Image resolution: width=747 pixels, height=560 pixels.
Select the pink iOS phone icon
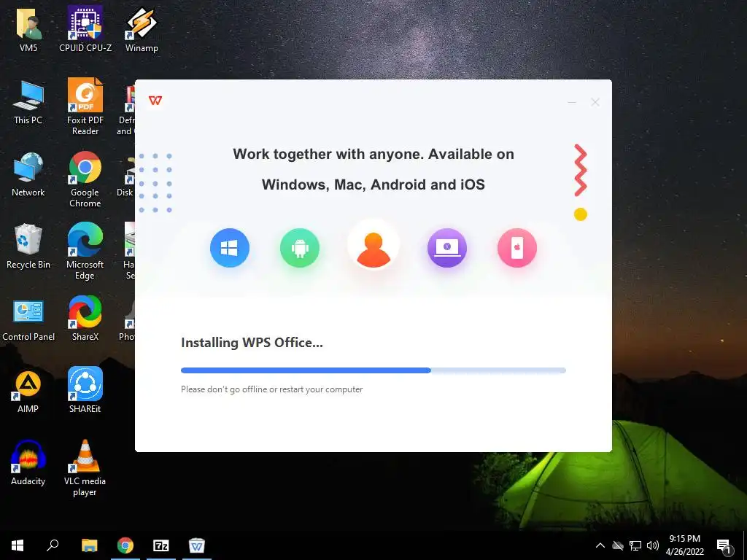517,248
